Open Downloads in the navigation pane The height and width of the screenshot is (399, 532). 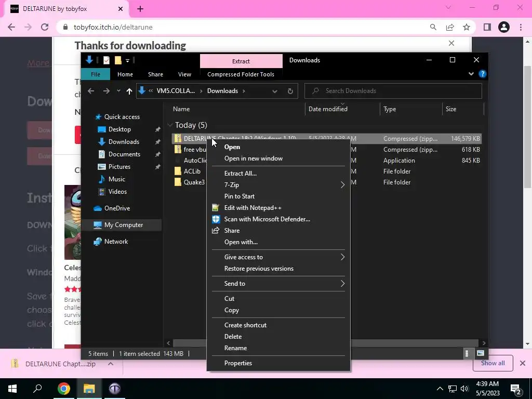[x=124, y=142]
